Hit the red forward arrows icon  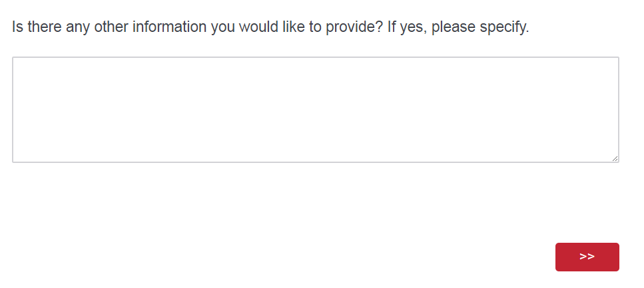point(587,257)
